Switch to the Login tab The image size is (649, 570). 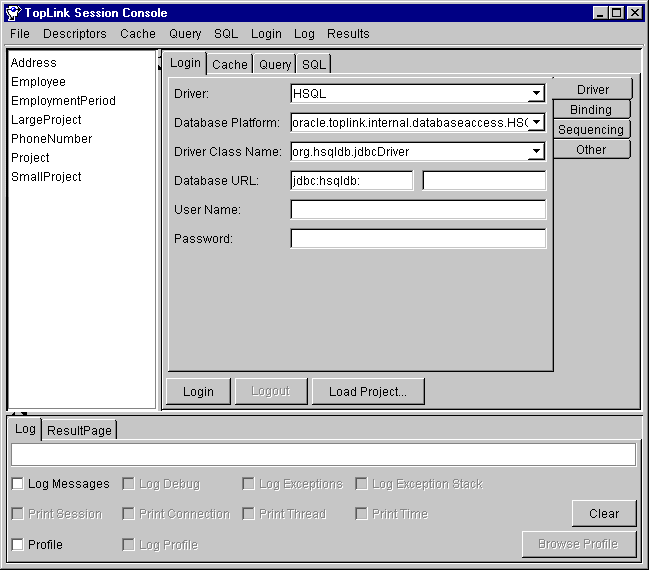(185, 63)
